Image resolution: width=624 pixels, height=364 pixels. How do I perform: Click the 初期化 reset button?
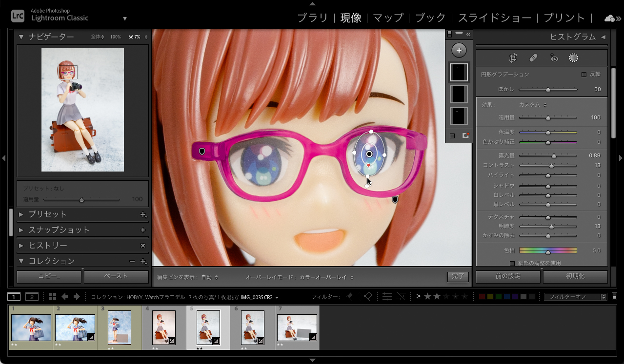point(575,276)
